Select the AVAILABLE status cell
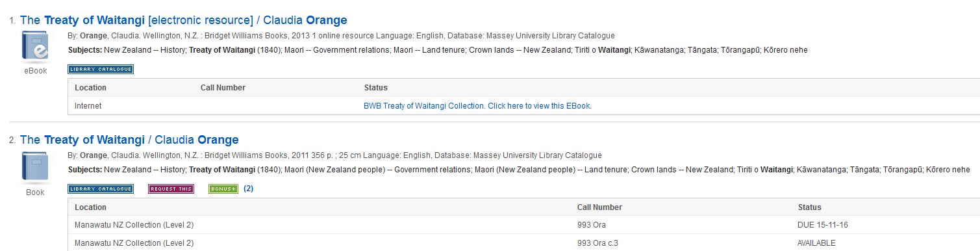 click(x=816, y=243)
